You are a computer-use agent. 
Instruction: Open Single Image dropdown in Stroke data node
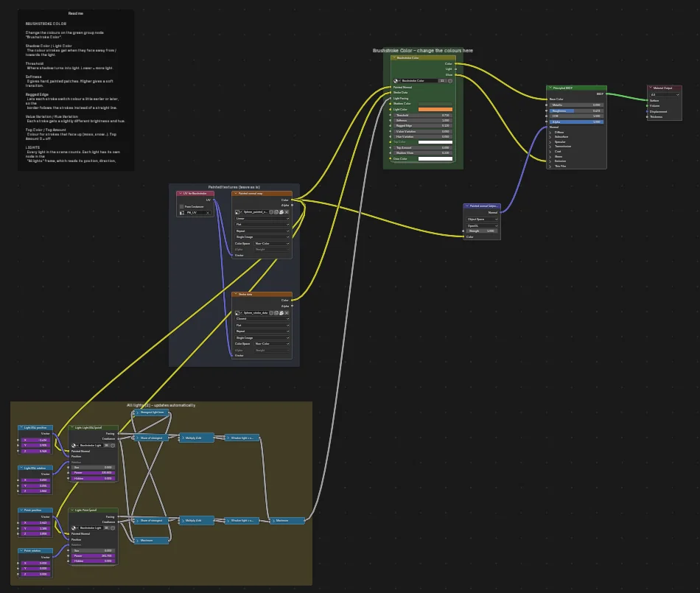pyautogui.click(x=262, y=338)
